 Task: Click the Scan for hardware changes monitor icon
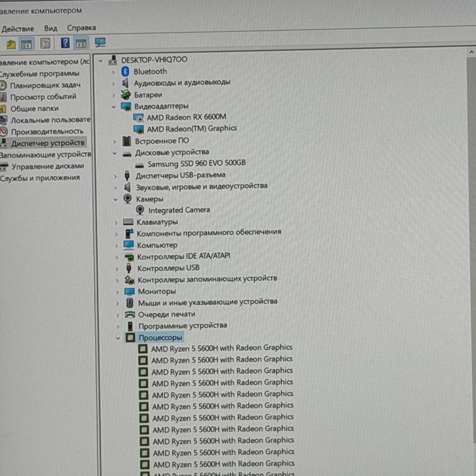pyautogui.click(x=100, y=42)
